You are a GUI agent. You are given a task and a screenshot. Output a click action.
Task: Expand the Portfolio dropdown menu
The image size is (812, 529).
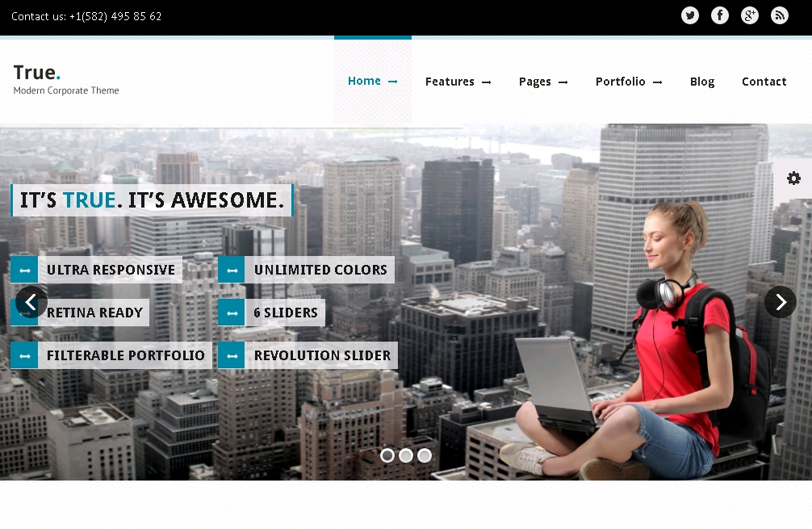point(629,82)
